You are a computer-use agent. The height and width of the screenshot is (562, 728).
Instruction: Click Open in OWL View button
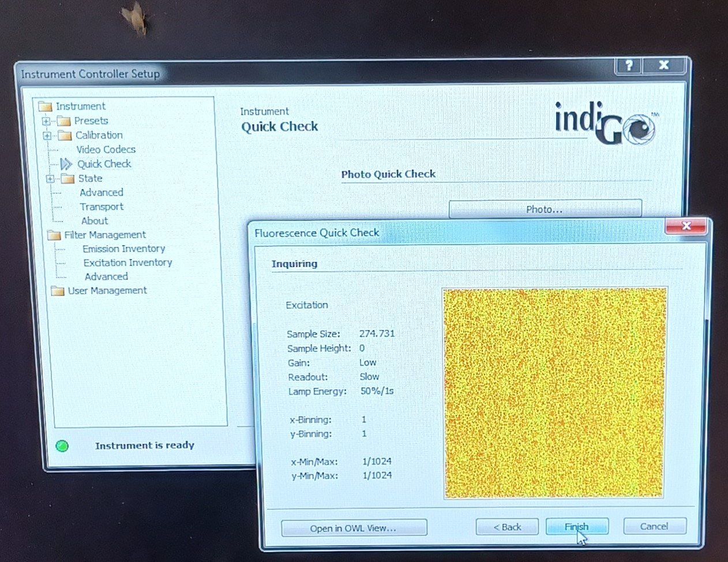pyautogui.click(x=354, y=528)
